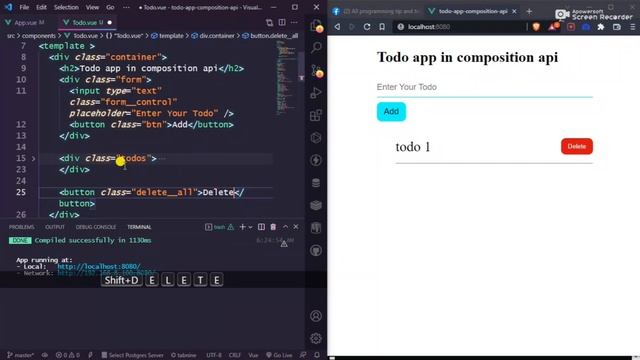Go back in the browser
This screenshot has width=640, height=360.
tap(338, 27)
